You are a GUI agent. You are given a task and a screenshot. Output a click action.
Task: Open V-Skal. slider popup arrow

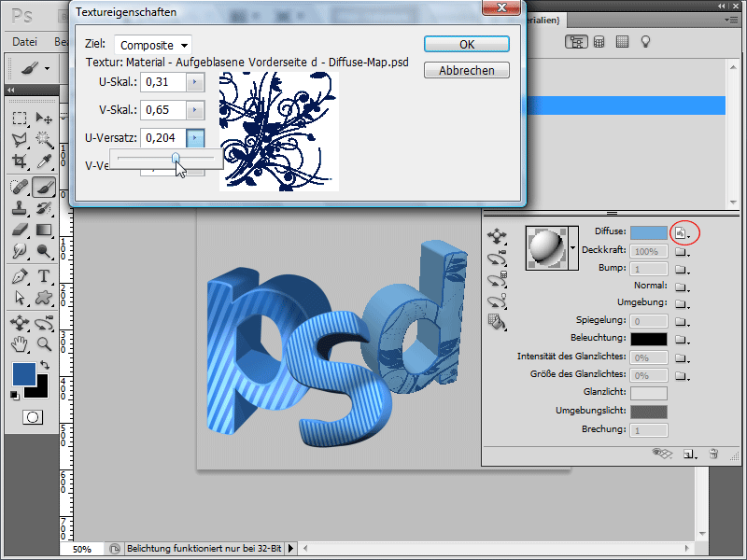[195, 110]
